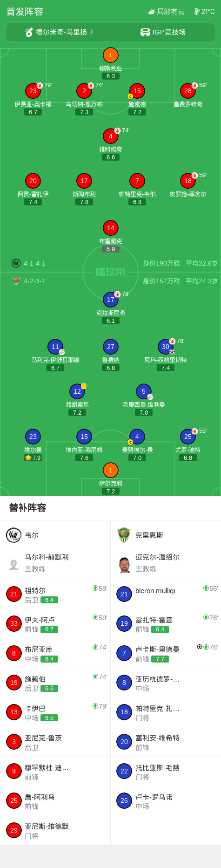
Task: Tap the 局部有云 weather indicator
Action: tap(166, 12)
